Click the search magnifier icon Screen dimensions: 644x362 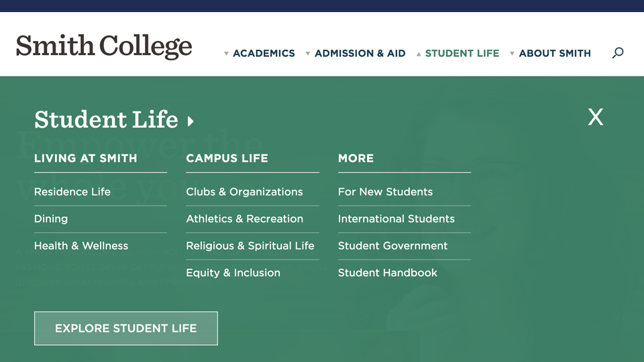(618, 52)
